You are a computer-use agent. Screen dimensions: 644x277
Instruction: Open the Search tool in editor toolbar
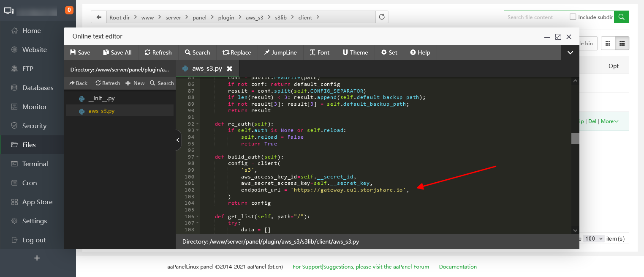(197, 52)
